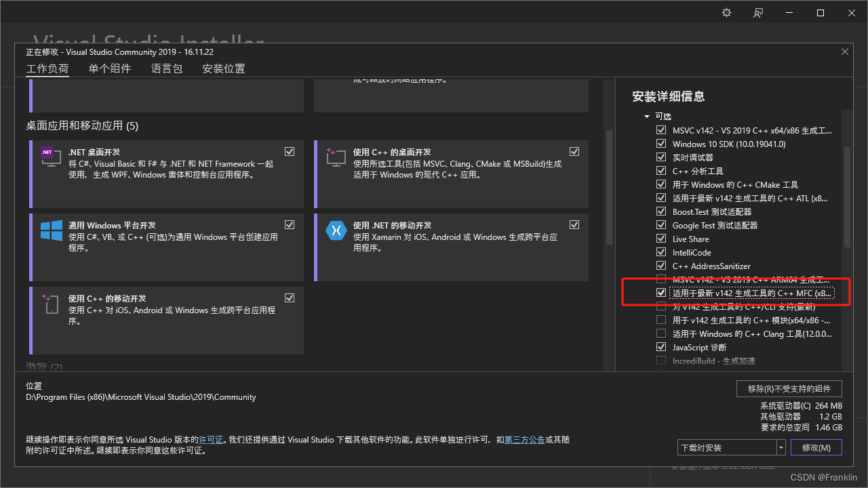The image size is (868, 488).
Task: Select the 通用 Windows 平台开发 Windows logo icon
Action: pos(50,230)
